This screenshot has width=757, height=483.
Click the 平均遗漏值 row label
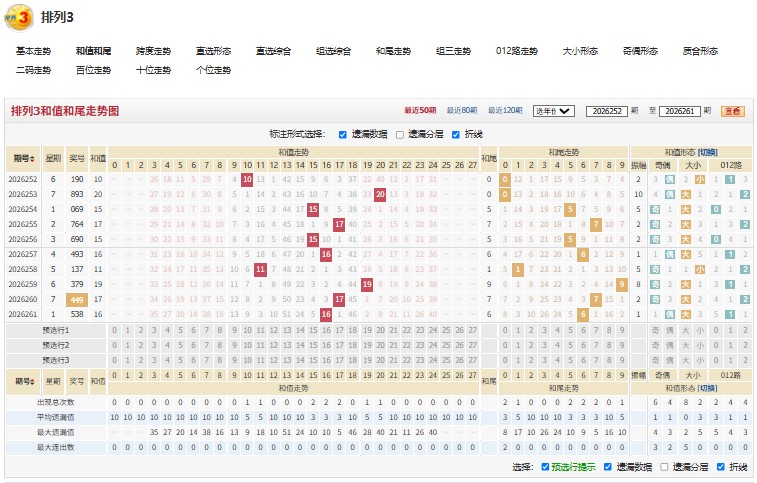(x=56, y=418)
